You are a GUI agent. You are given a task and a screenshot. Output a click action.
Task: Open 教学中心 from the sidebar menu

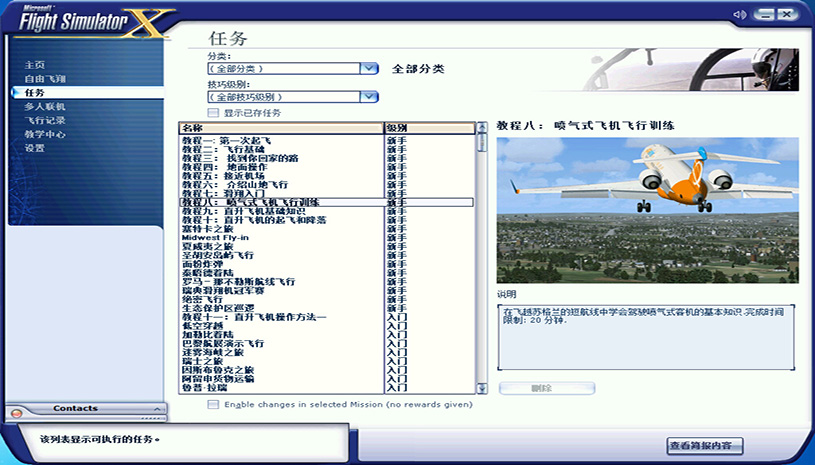pyautogui.click(x=45, y=134)
